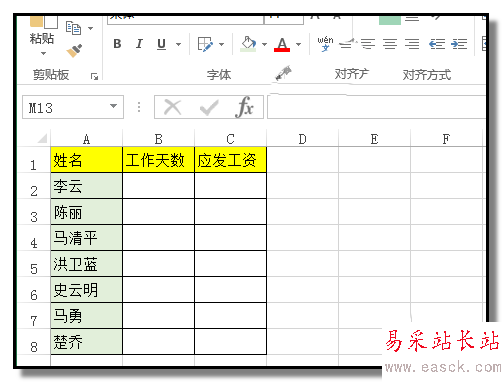Viewport: 502px width, 382px height.
Task: Open the Paste options dropdown arrow
Action: click(x=43, y=53)
